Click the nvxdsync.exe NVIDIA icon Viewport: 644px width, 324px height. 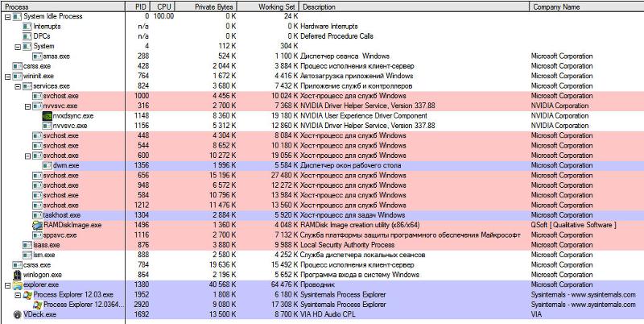[x=47, y=116]
